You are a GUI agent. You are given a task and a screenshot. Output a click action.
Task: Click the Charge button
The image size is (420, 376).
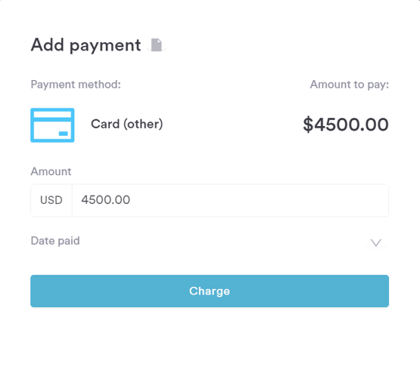point(209,291)
